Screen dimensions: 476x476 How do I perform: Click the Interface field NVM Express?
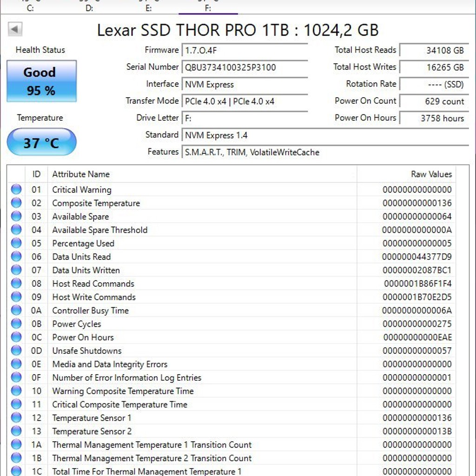pos(245,84)
